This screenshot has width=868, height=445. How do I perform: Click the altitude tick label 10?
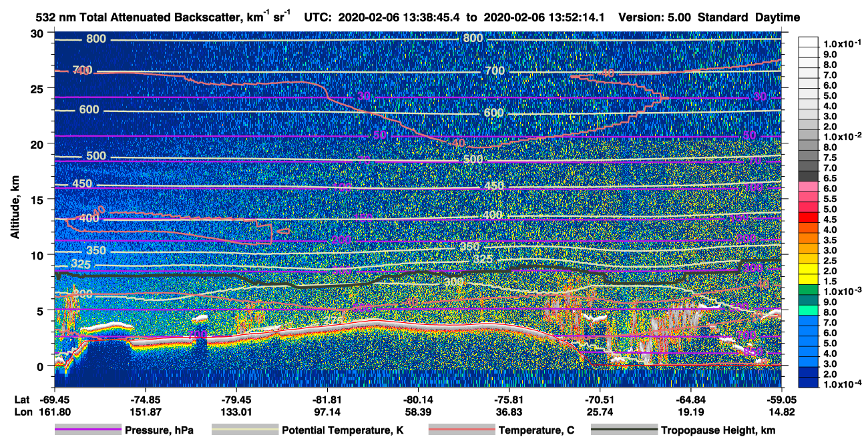coord(37,255)
